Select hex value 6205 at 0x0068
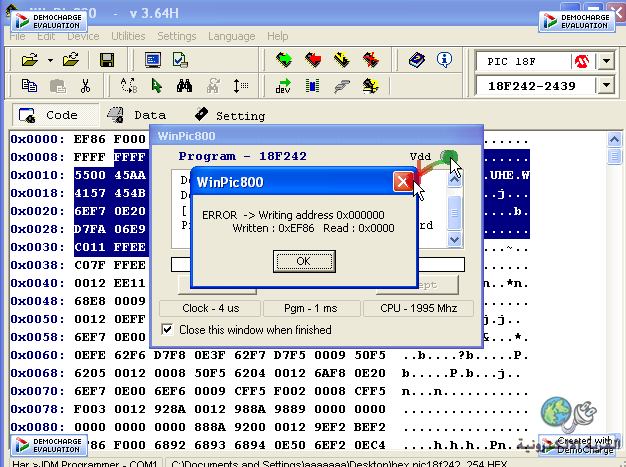626x467 pixels. 90,373
